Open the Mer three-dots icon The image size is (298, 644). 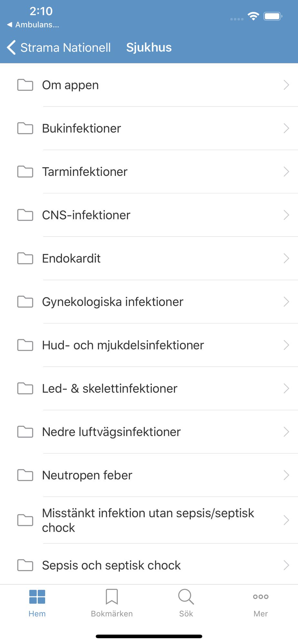261,597
